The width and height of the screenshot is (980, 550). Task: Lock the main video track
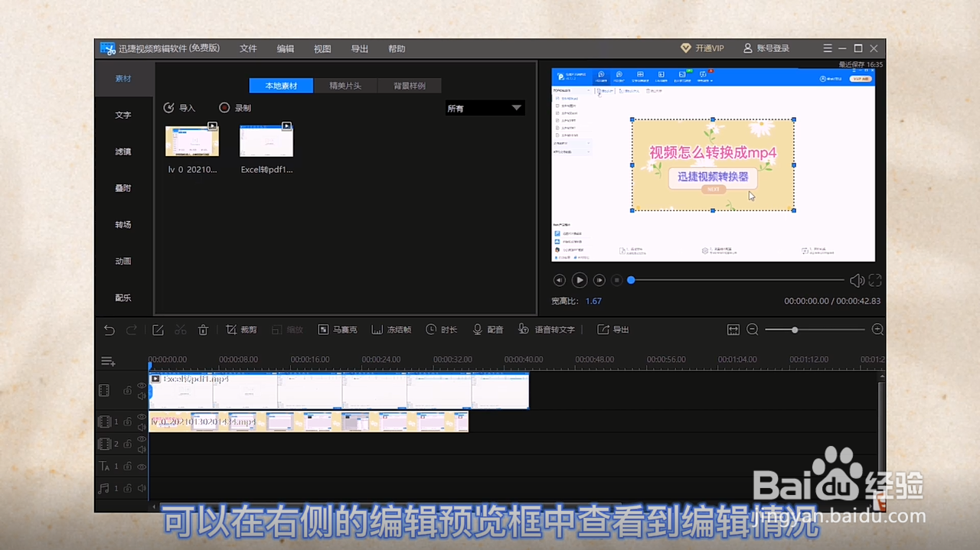[x=128, y=391]
